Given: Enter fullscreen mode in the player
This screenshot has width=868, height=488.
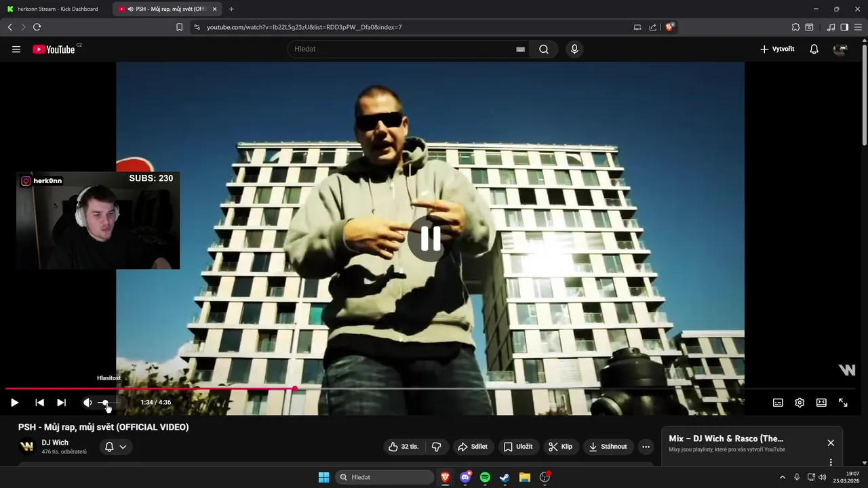Looking at the screenshot, I should click(843, 403).
